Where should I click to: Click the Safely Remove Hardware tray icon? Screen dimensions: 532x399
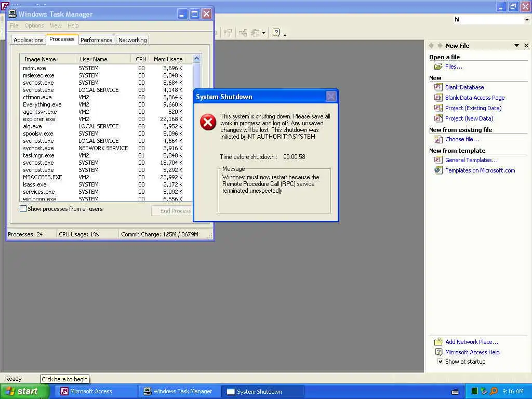[x=484, y=391]
